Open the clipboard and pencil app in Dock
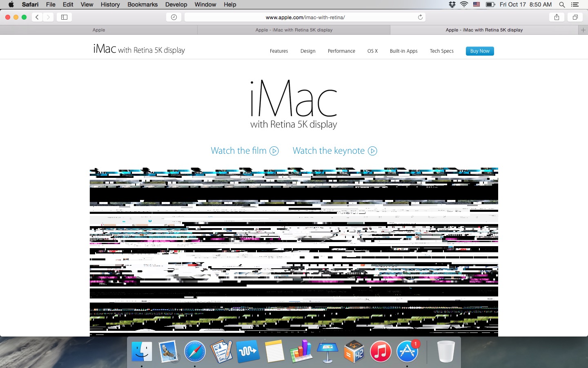588x368 pixels. pos(221,352)
